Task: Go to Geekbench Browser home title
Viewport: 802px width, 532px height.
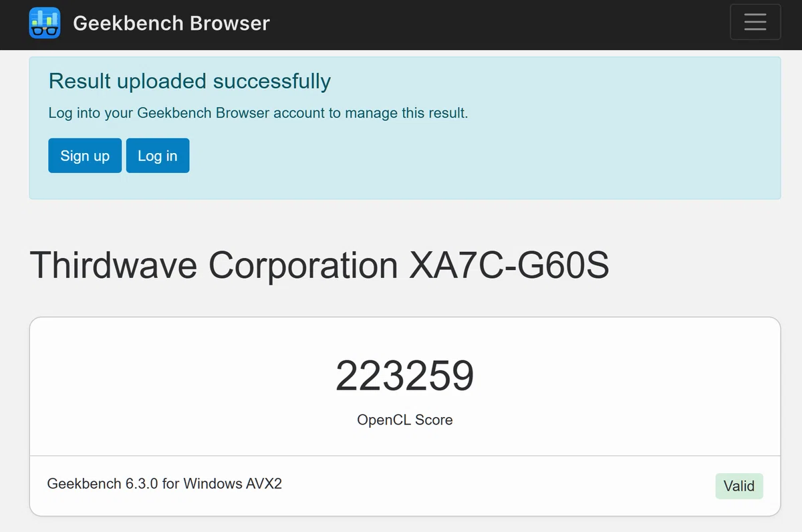Action: pyautogui.click(x=171, y=23)
